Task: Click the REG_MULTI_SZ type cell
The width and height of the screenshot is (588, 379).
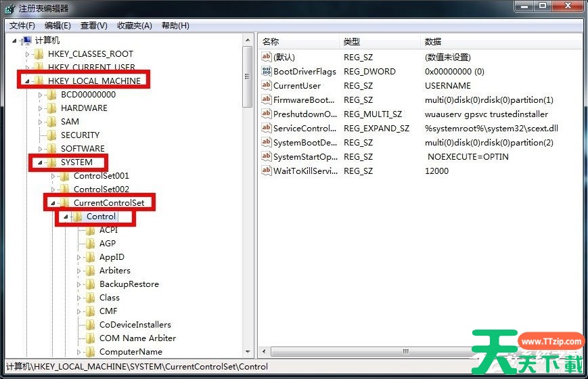Action: tap(372, 114)
